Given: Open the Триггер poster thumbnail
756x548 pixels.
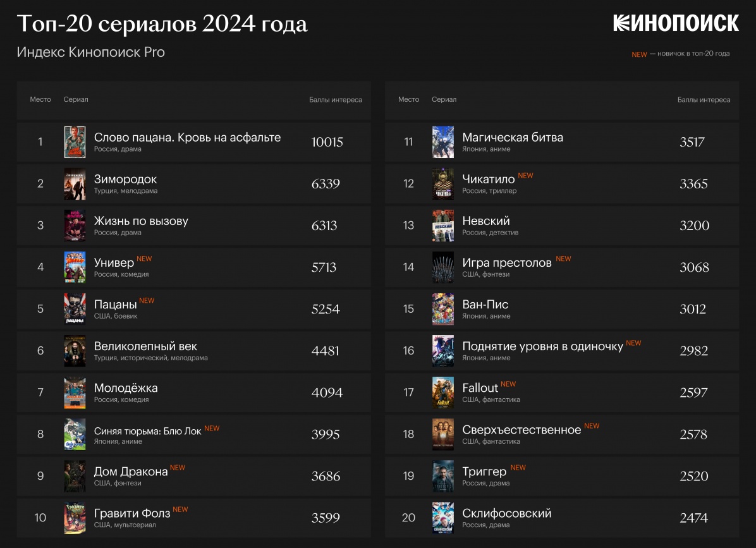Looking at the screenshot, I should pyautogui.click(x=443, y=476).
